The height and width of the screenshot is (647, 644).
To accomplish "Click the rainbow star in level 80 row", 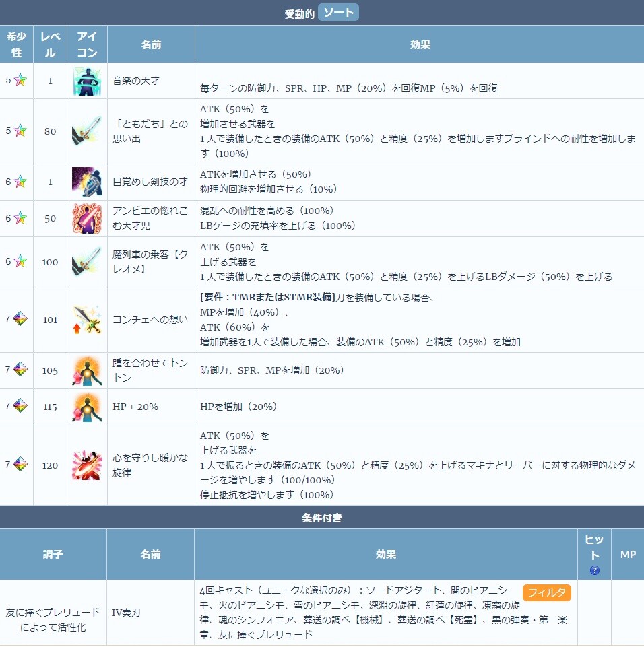I will pos(20,131).
